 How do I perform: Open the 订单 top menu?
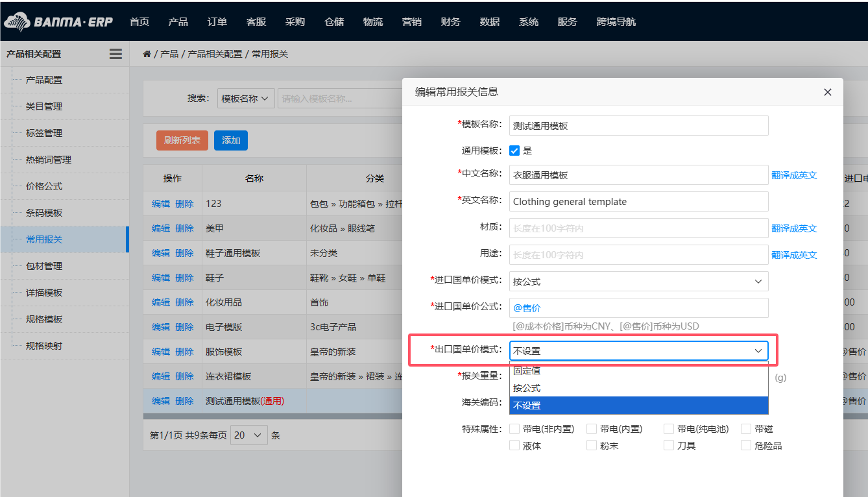[217, 22]
